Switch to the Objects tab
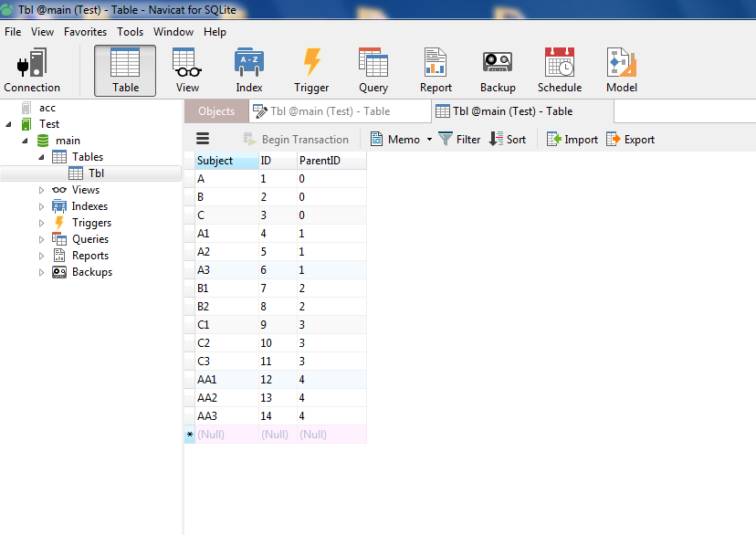Image resolution: width=756 pixels, height=535 pixels. point(216,111)
